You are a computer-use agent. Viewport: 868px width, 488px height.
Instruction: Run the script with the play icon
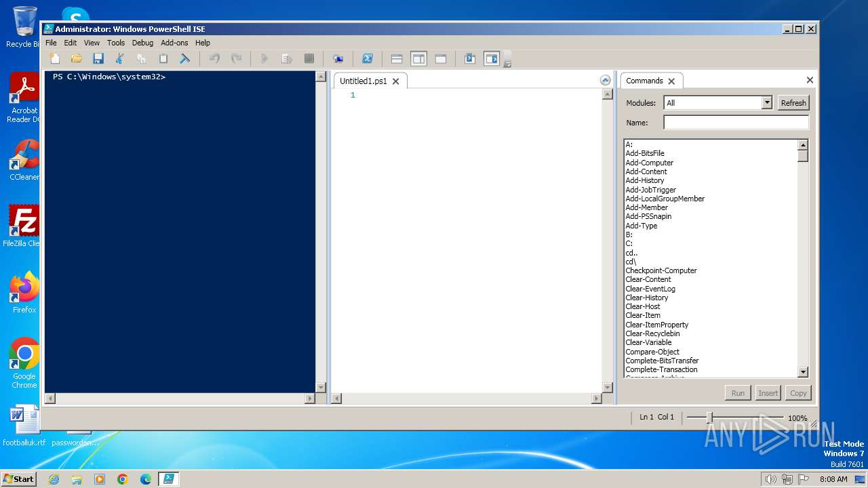point(265,59)
